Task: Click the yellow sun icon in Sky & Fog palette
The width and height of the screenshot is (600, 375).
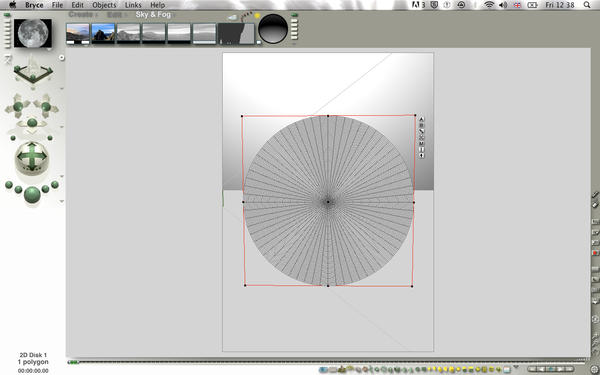Action: (x=257, y=16)
